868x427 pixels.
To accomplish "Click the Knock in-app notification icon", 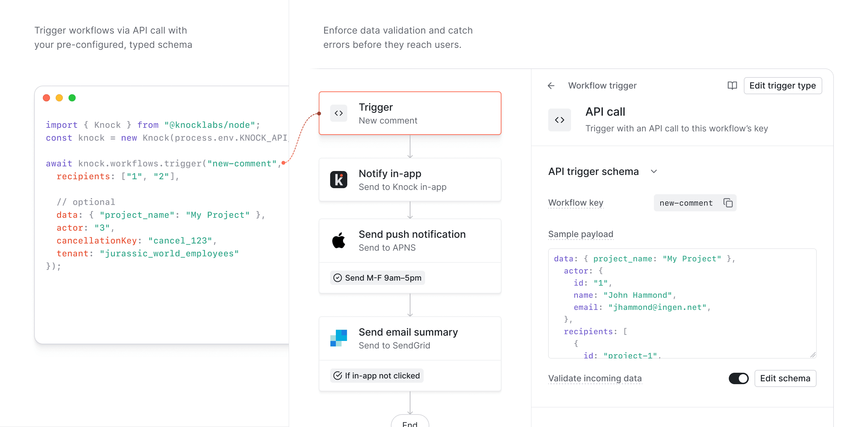I will (338, 180).
